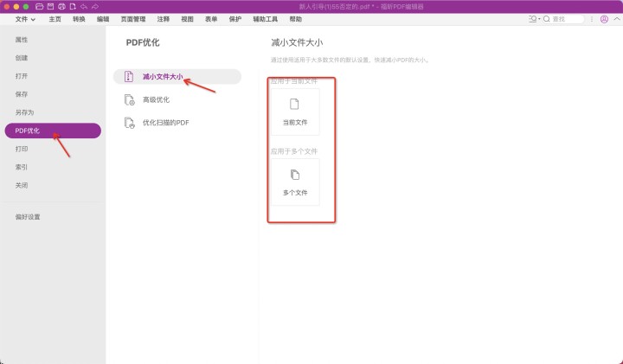Open the 辅助工具 menu
This screenshot has height=364, width=623.
pyautogui.click(x=265, y=18)
